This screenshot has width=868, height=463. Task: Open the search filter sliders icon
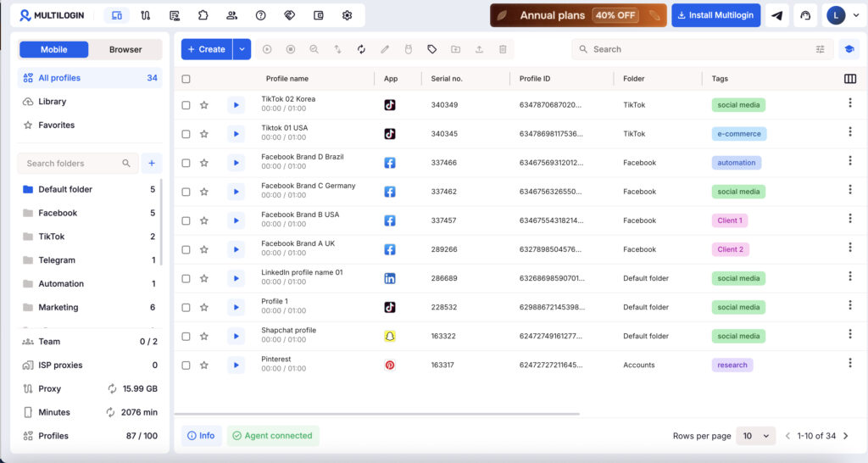(821, 49)
